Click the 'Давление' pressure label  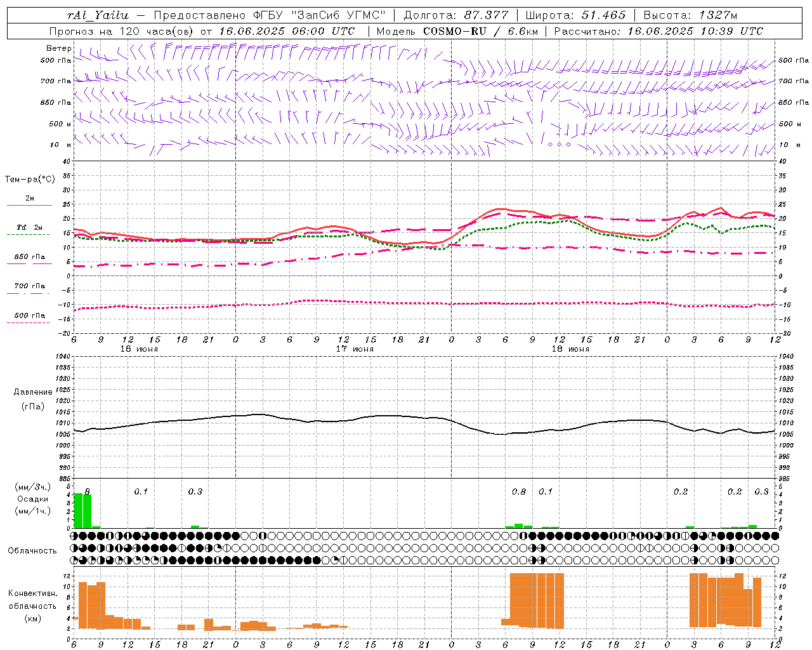tap(33, 392)
